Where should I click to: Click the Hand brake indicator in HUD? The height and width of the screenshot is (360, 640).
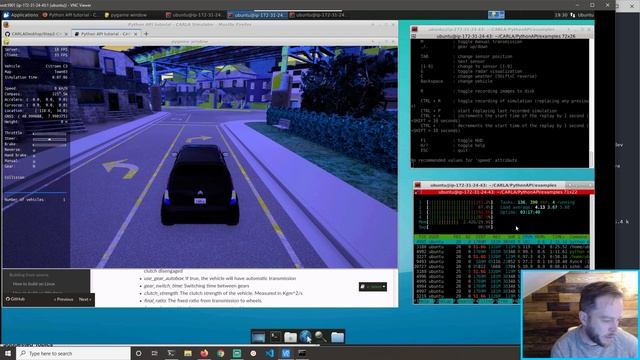pos(34,156)
